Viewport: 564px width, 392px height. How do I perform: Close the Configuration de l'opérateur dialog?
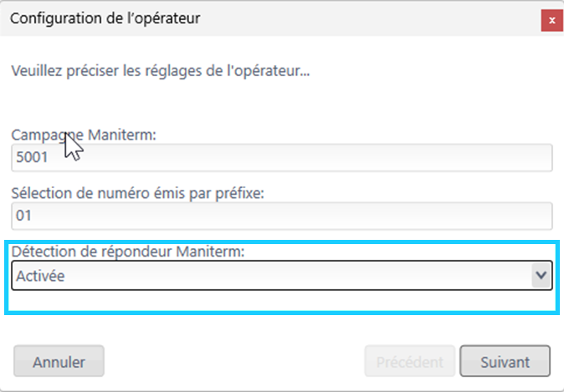tap(551, 21)
